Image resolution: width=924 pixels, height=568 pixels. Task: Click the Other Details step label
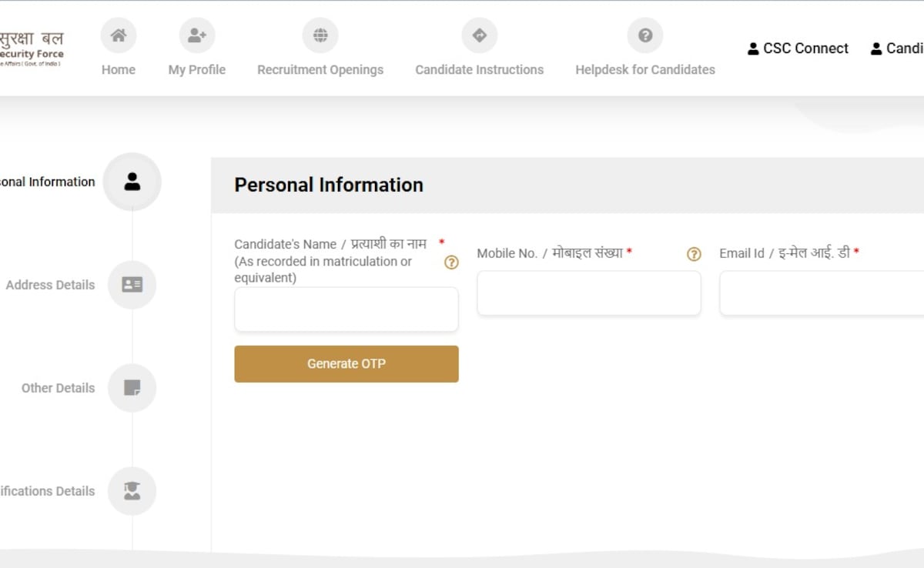(x=58, y=388)
